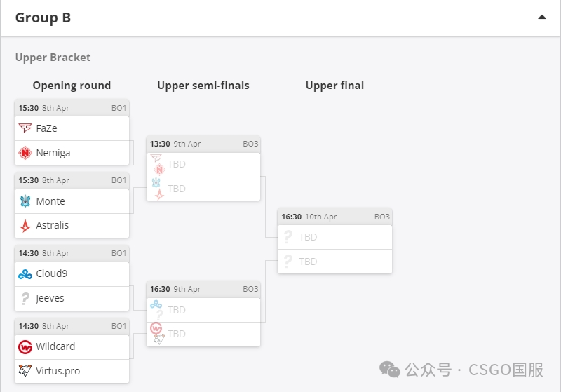
Task: Click the Jeeves question mark logo
Action: [25, 298]
